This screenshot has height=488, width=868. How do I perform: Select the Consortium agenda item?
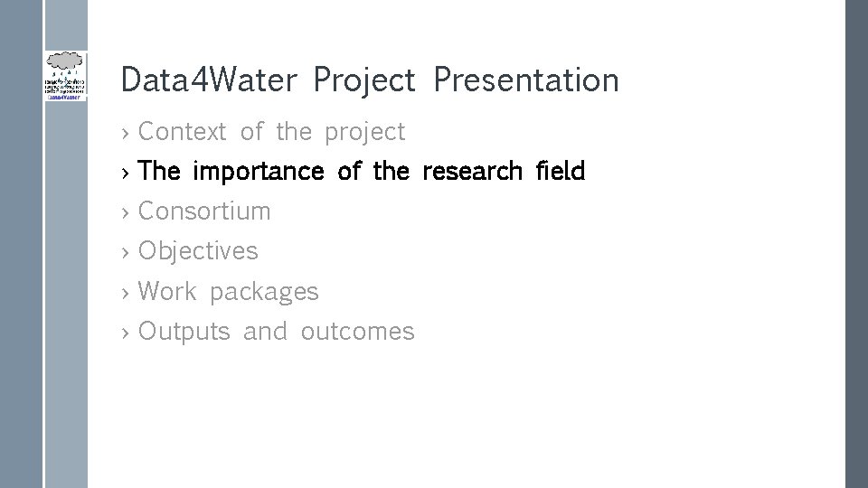[204, 211]
